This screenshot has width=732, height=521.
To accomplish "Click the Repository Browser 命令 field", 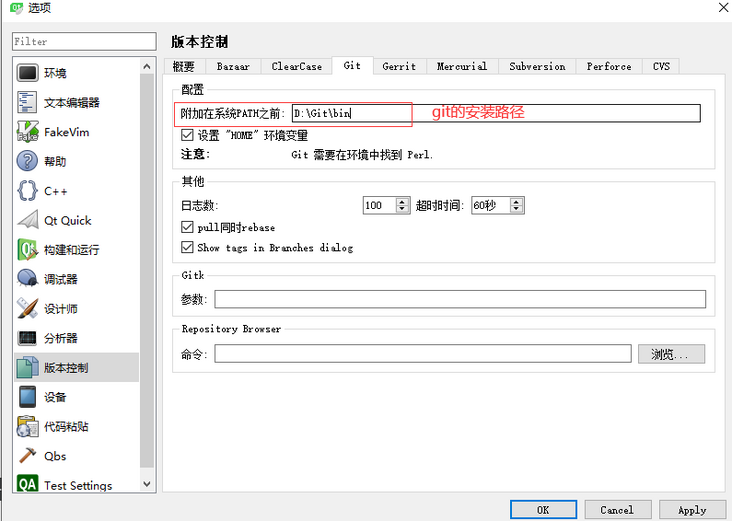I will 423,354.
